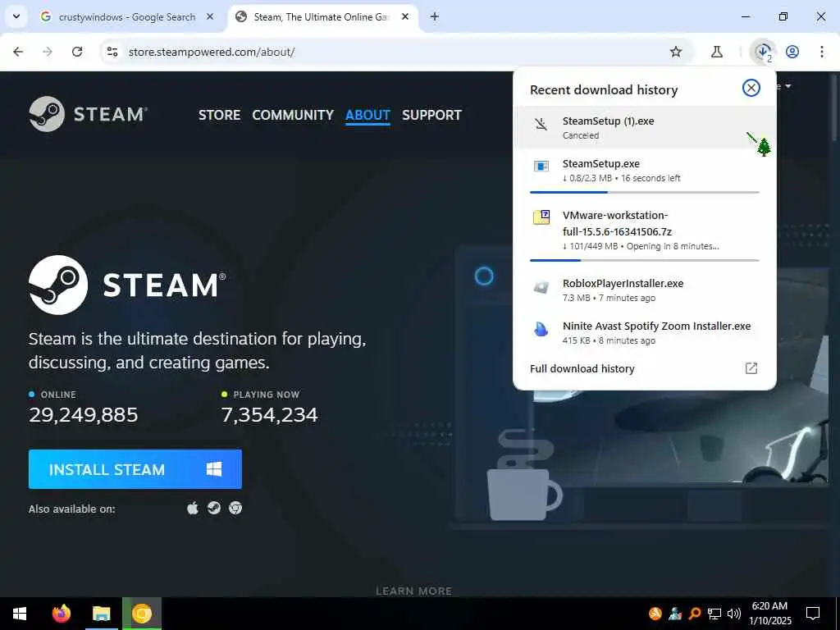Select the Apple macOS platform icon

[x=193, y=508]
